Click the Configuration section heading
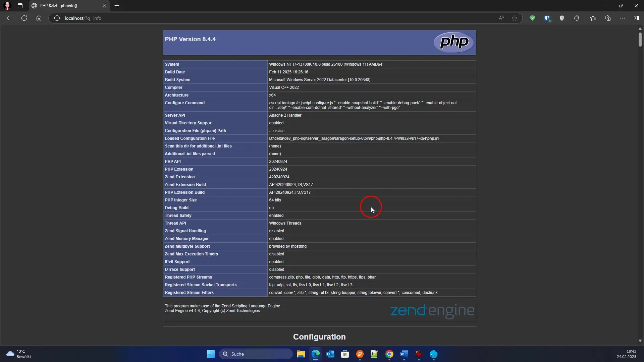 (x=319, y=337)
